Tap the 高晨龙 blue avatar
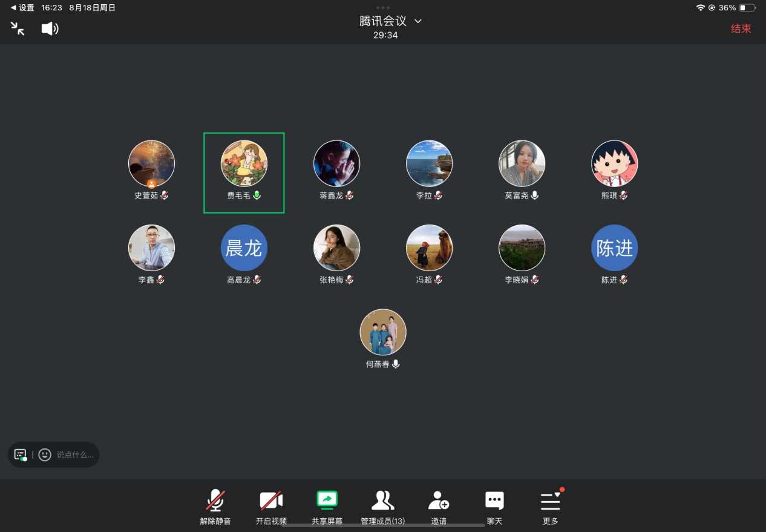 (x=244, y=248)
